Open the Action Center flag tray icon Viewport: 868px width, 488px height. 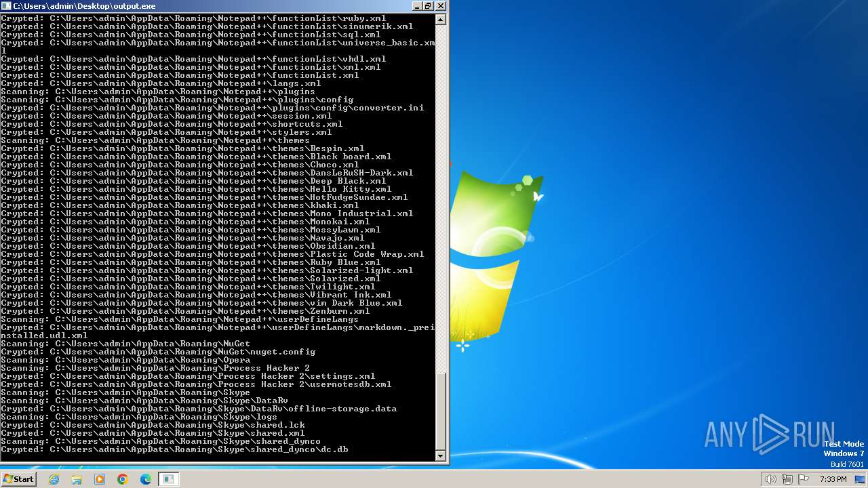804,479
